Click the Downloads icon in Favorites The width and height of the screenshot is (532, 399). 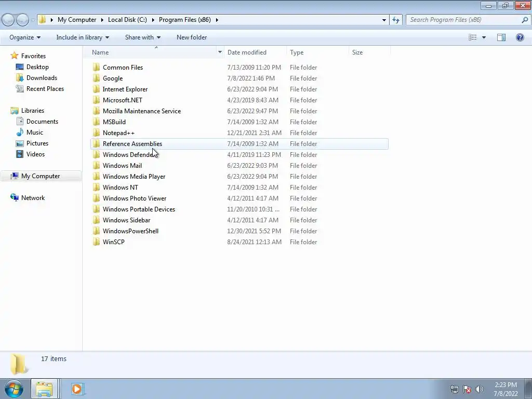(20, 78)
